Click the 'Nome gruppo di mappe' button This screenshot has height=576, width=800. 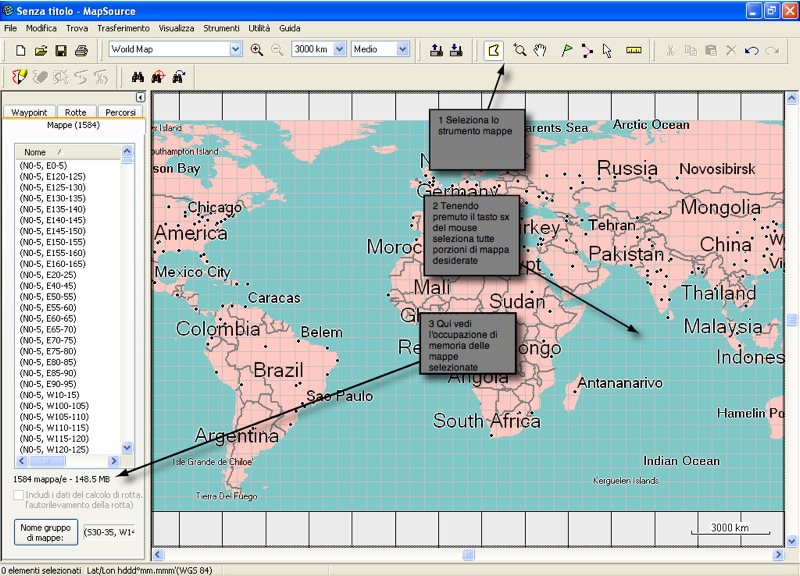(x=46, y=532)
